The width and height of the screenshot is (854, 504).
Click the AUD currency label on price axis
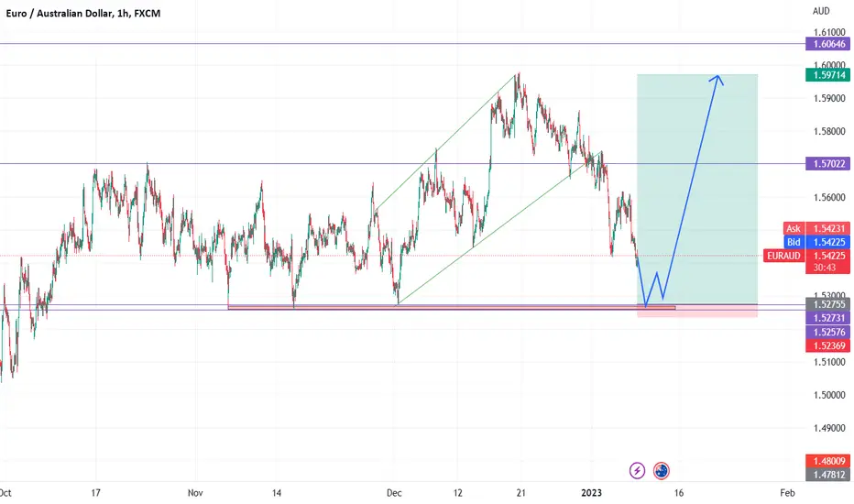[821, 11]
